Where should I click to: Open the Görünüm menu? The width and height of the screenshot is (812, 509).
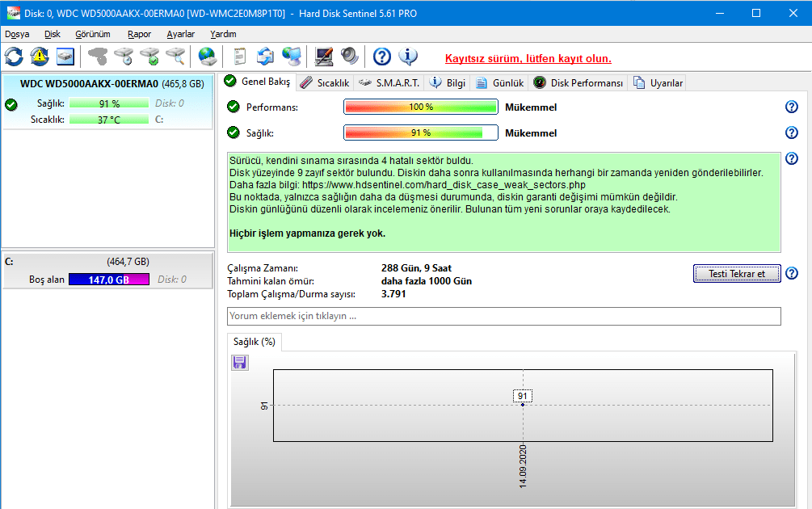(x=93, y=34)
